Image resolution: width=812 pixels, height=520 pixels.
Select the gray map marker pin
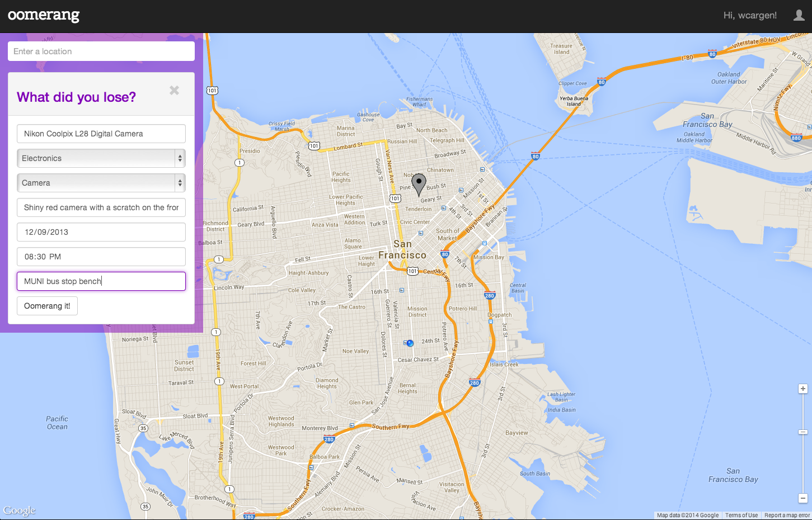[x=419, y=185]
